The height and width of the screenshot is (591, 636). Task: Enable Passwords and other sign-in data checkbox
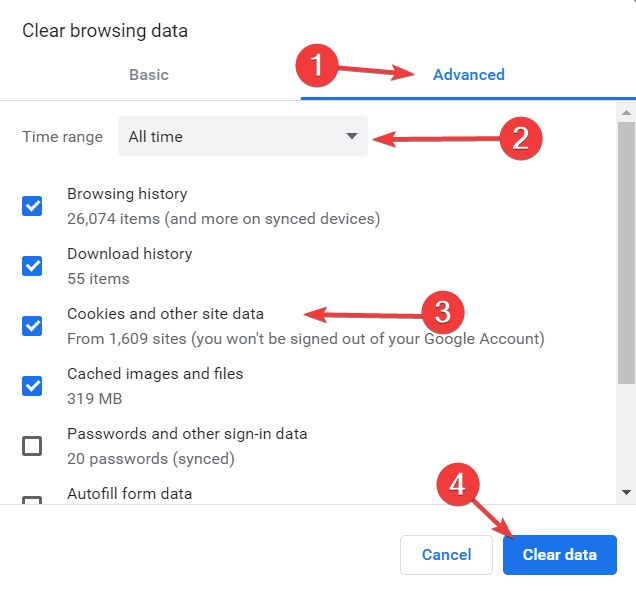point(32,446)
